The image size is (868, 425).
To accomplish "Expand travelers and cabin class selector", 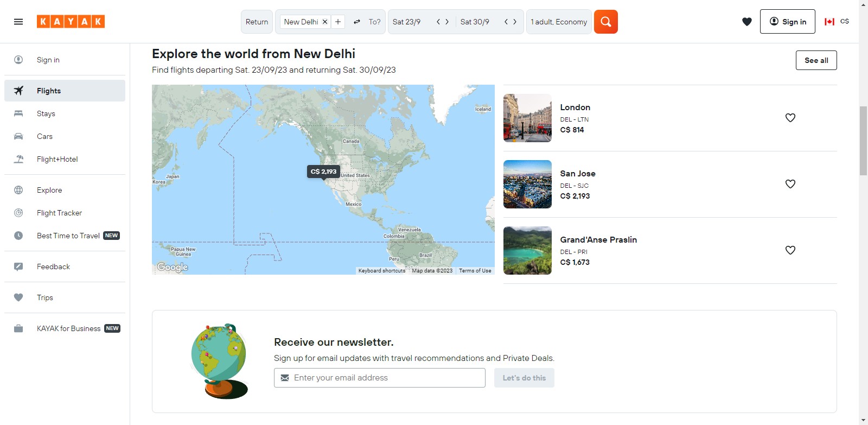I will coord(559,22).
